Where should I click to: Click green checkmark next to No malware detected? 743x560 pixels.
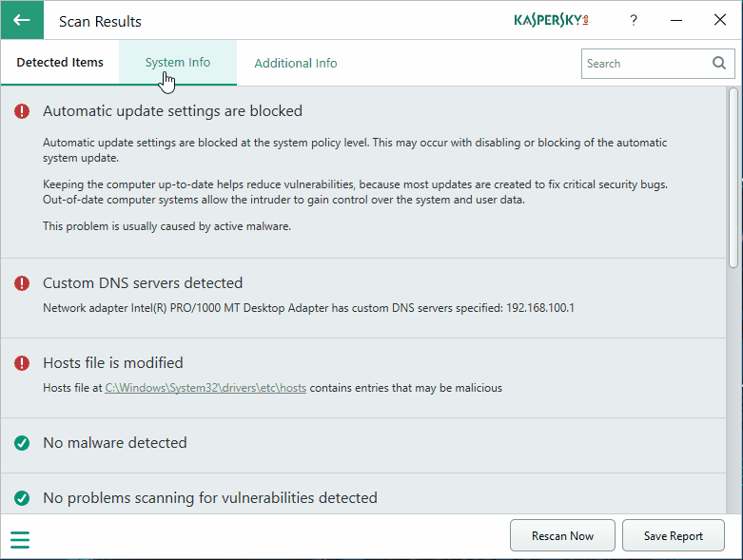(22, 443)
